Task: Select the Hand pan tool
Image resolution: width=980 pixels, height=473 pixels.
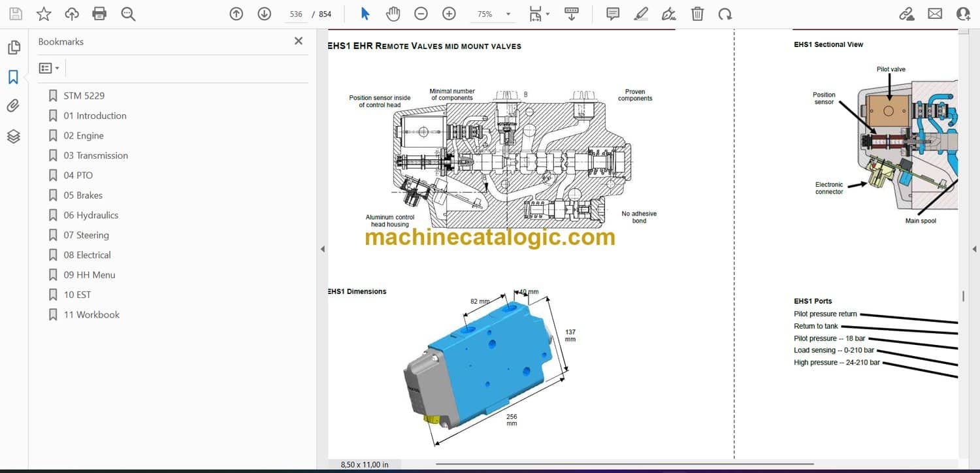Action: tap(393, 14)
